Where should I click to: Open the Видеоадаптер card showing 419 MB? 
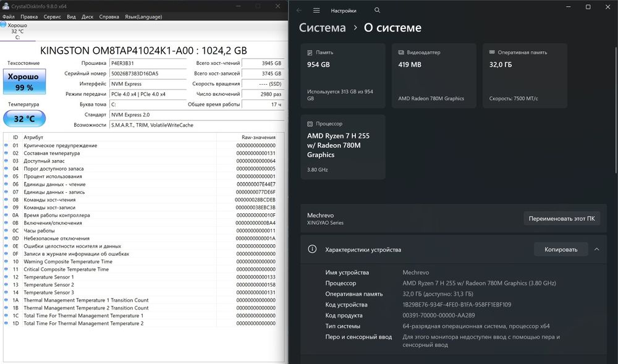(434, 75)
